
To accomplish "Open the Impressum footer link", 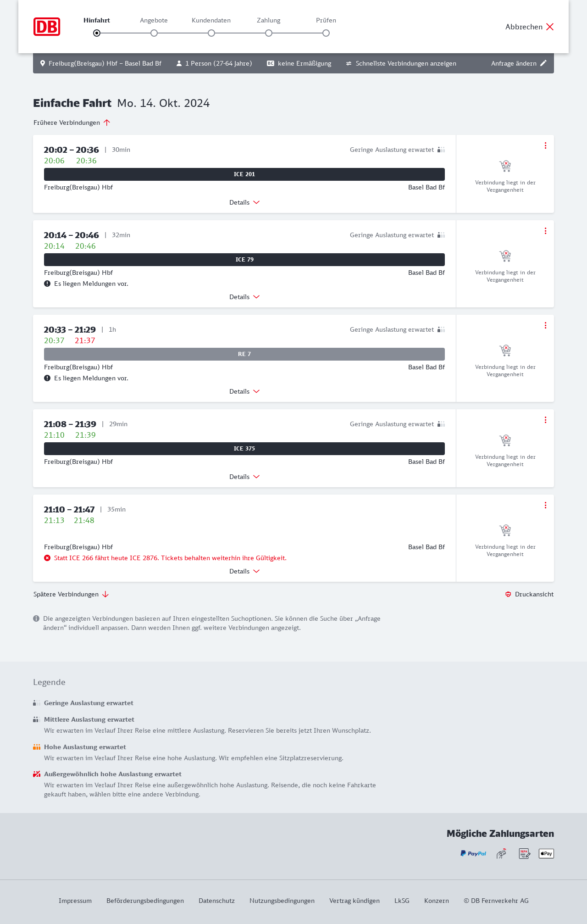I will (75, 901).
